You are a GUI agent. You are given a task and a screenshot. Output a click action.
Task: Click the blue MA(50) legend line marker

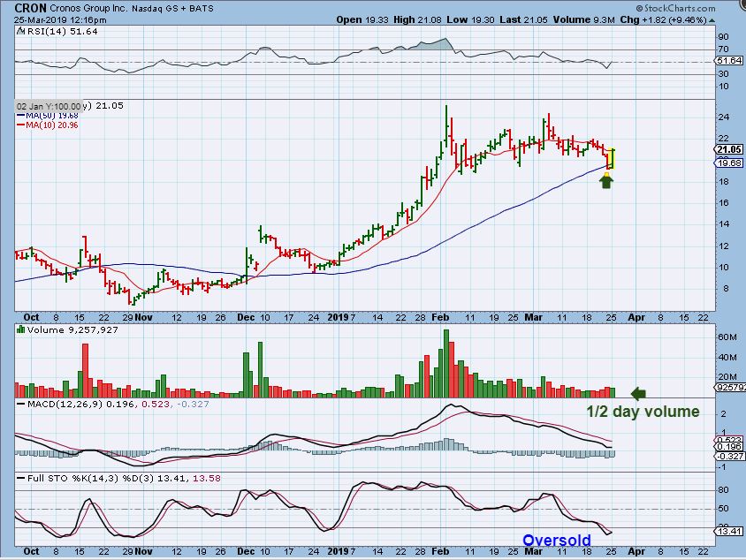20,116
